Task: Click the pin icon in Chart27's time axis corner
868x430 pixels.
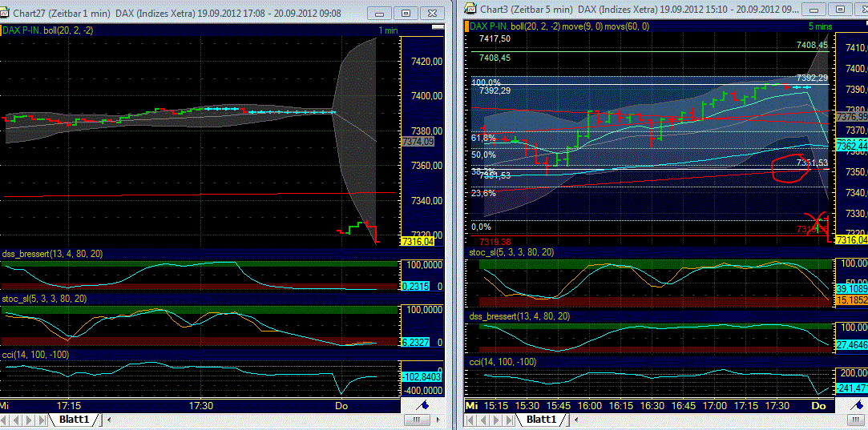Action: [422, 405]
